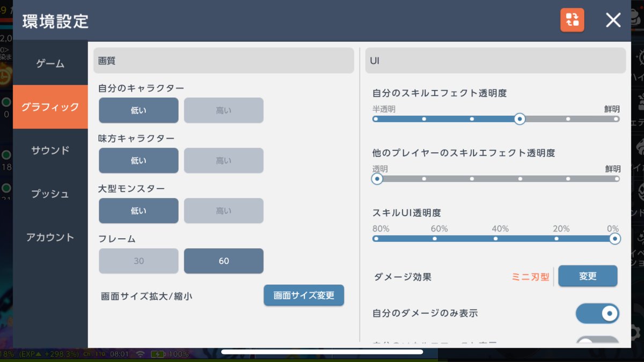
Task: Click the orange settings transfer icon in header
Action: tap(572, 19)
